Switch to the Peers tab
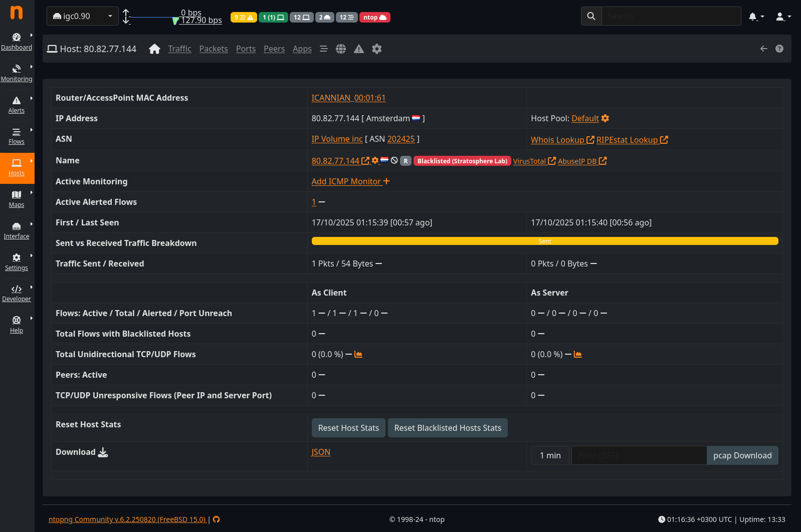801x532 pixels. click(274, 49)
